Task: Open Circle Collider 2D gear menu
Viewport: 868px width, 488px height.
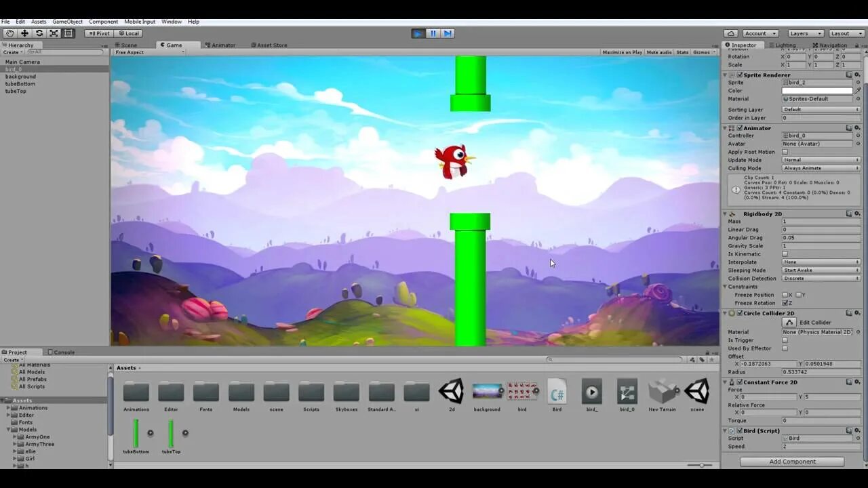Action: (857, 313)
